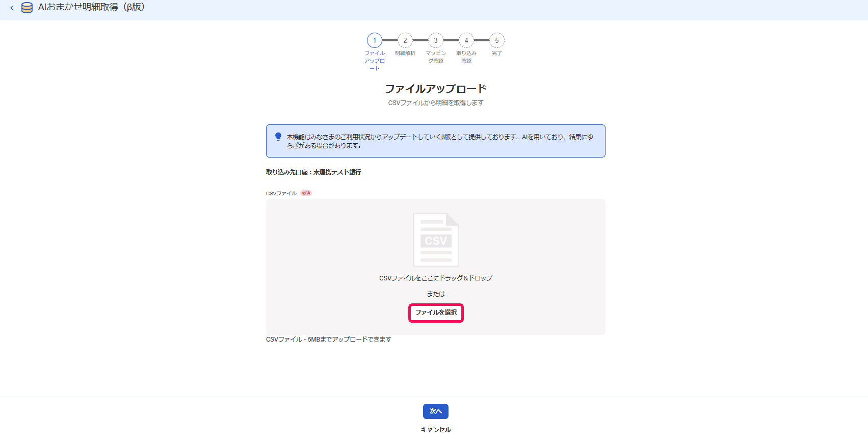
Task: Click the 取り込み先口座：未連携テスト銀行 text
Action: [x=313, y=172]
